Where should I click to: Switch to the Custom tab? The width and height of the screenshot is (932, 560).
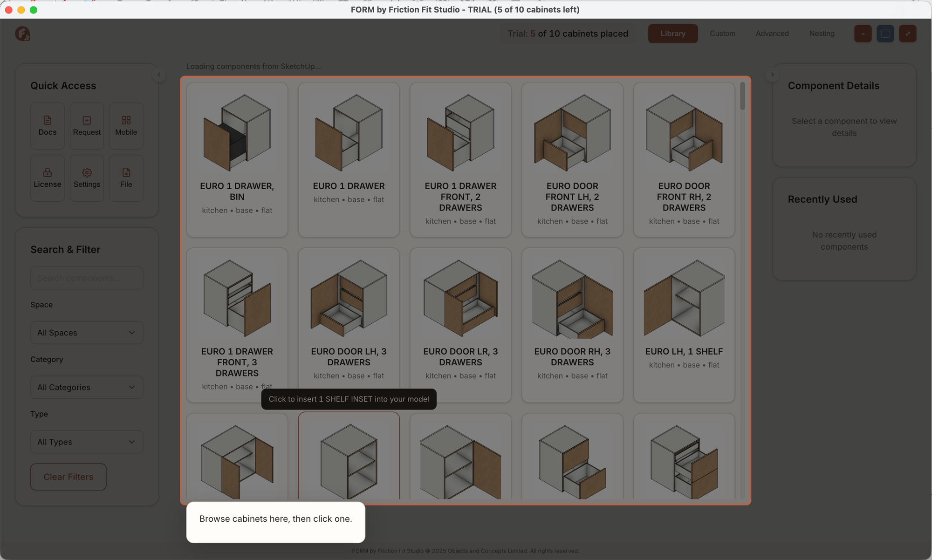point(722,34)
